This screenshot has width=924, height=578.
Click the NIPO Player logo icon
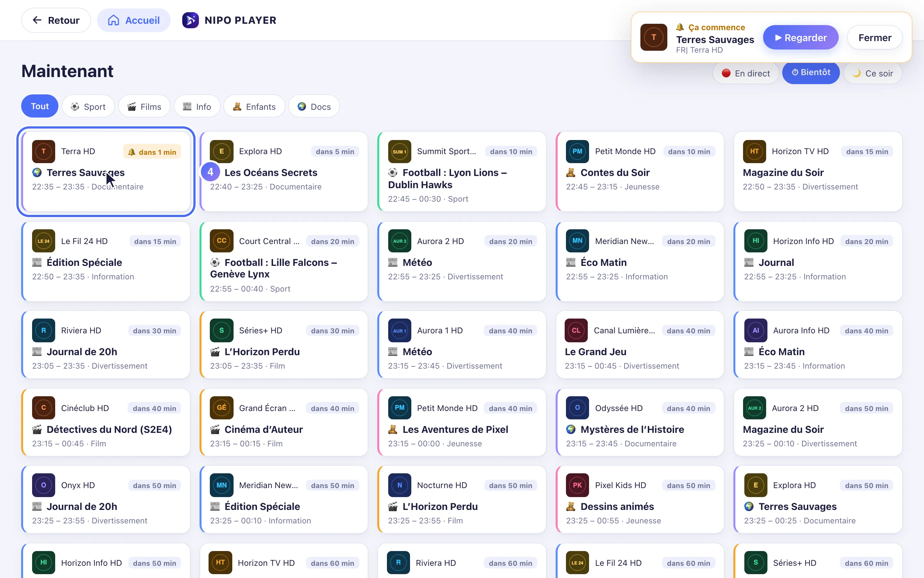pyautogui.click(x=190, y=20)
